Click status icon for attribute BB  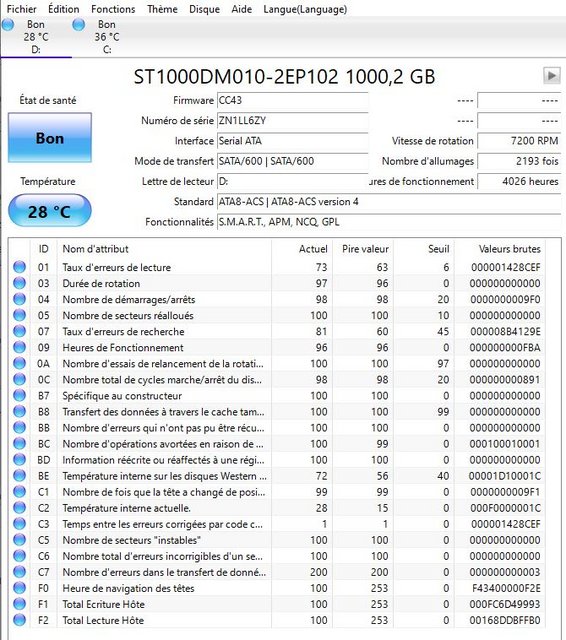coord(19,427)
